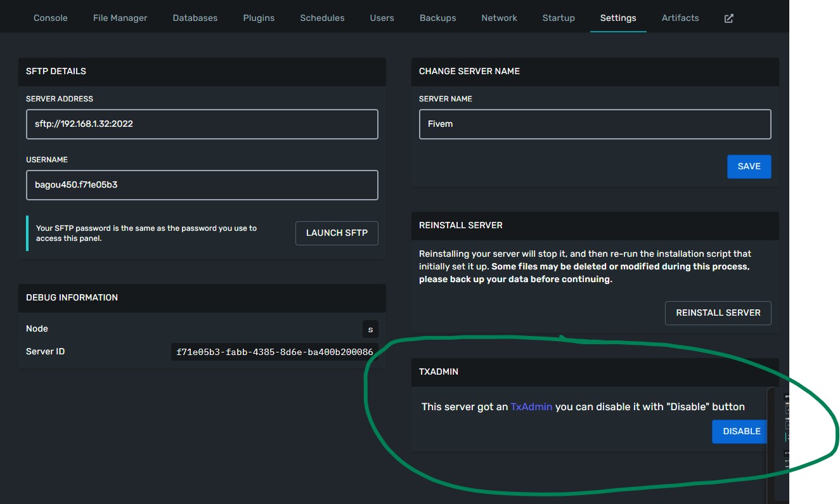Screen dimensions: 840x504
Task: Open the Artifacts tab
Action: coord(680,18)
